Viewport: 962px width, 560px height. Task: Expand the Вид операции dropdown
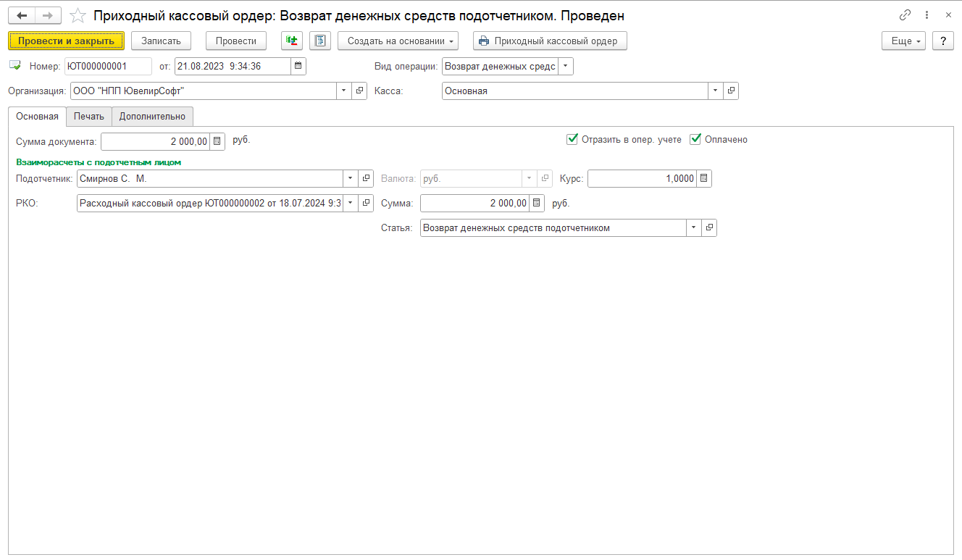(566, 66)
